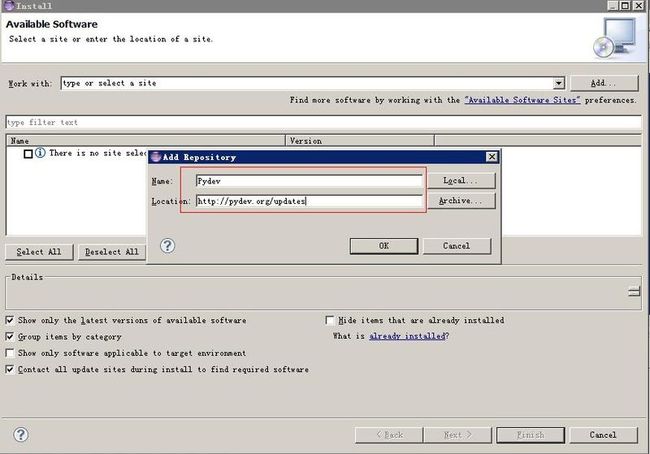Click the Deselect All button

pos(112,252)
